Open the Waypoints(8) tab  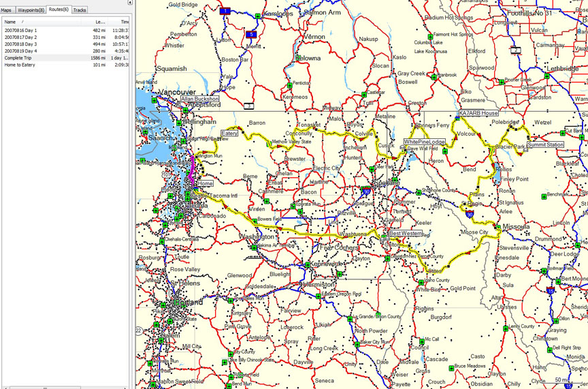point(31,10)
